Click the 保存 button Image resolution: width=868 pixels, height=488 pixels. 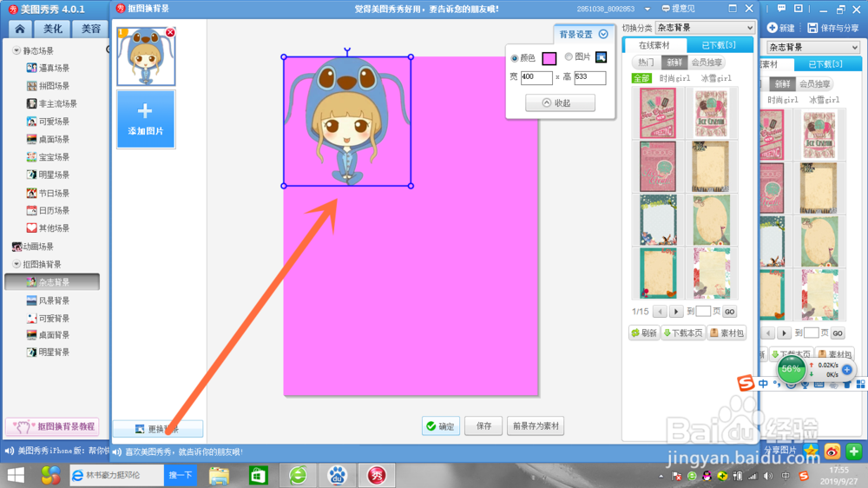(483, 426)
